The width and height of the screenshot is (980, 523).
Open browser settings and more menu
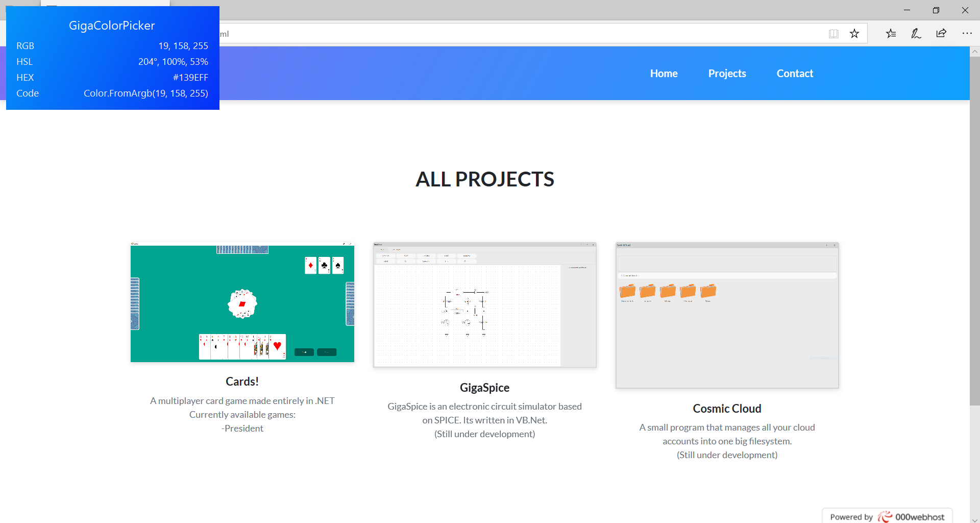[x=967, y=34]
